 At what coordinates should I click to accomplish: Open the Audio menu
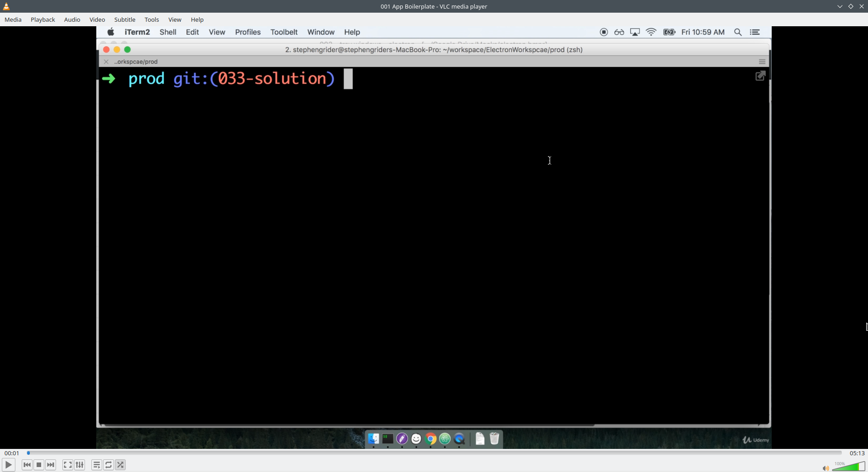(x=72, y=19)
